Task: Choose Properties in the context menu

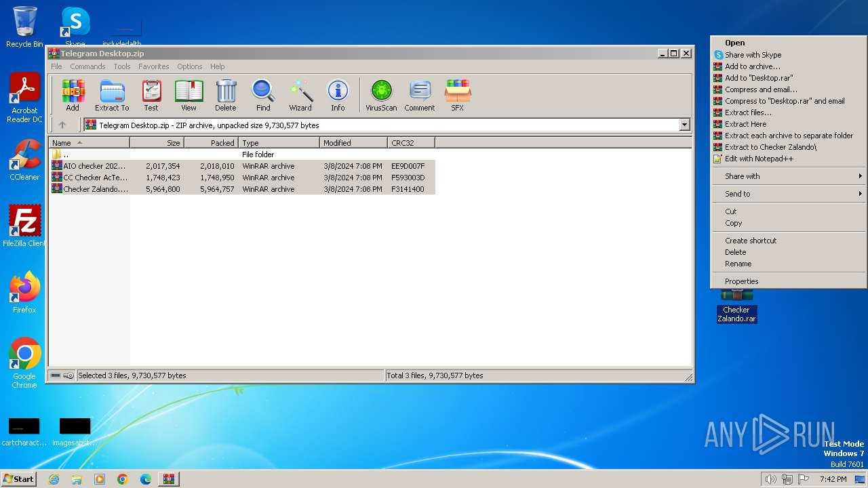Action: tap(788, 281)
